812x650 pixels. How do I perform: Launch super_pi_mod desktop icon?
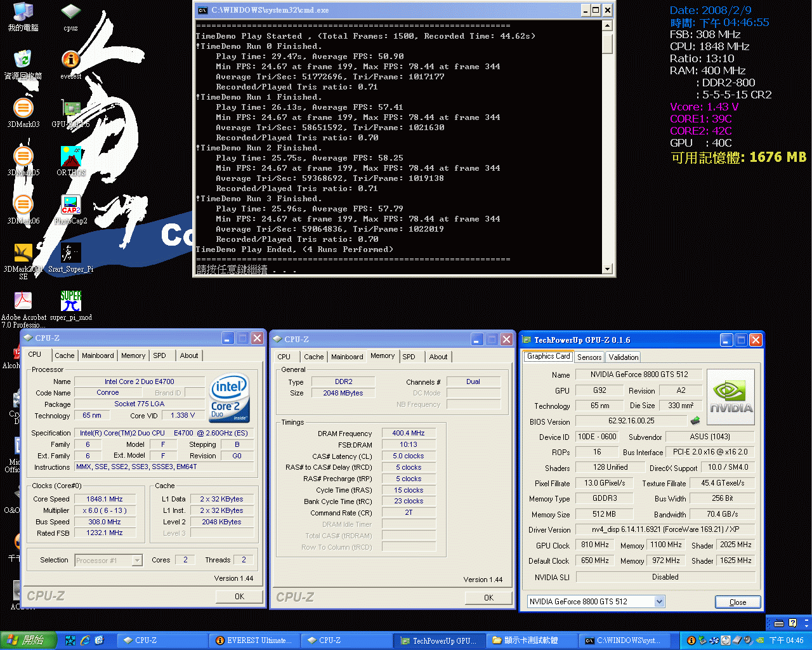click(x=70, y=301)
